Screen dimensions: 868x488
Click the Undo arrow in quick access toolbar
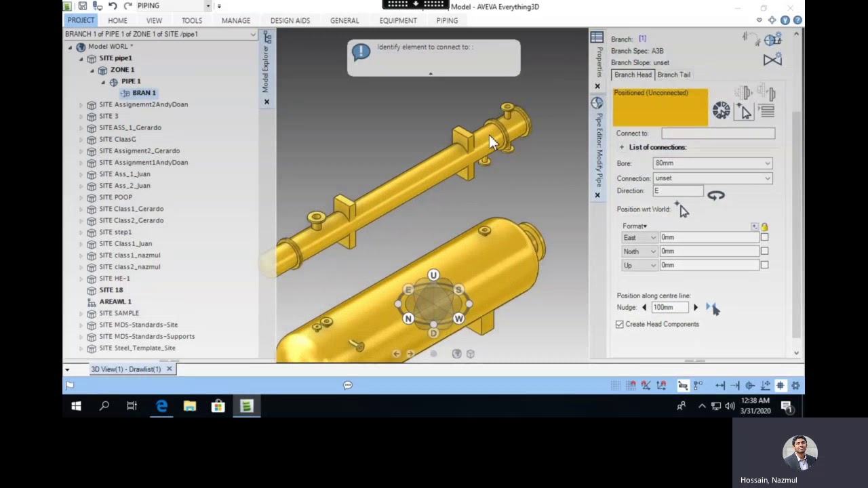tap(113, 6)
